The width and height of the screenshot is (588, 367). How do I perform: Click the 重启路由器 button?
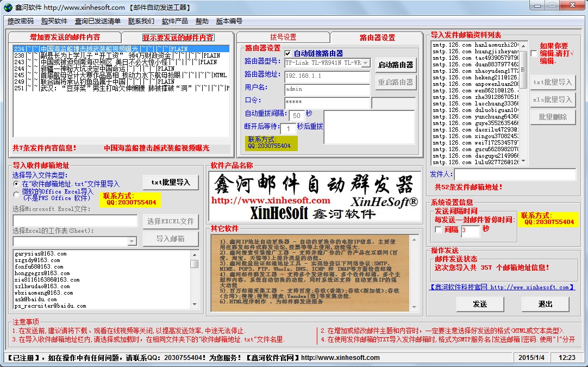pos(395,82)
